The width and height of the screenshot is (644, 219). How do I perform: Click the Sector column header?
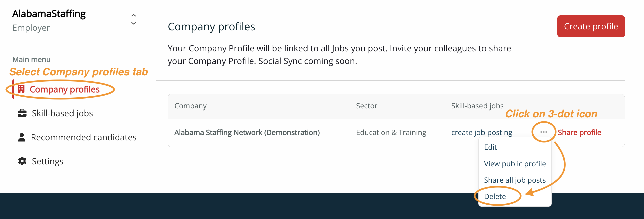pos(366,106)
